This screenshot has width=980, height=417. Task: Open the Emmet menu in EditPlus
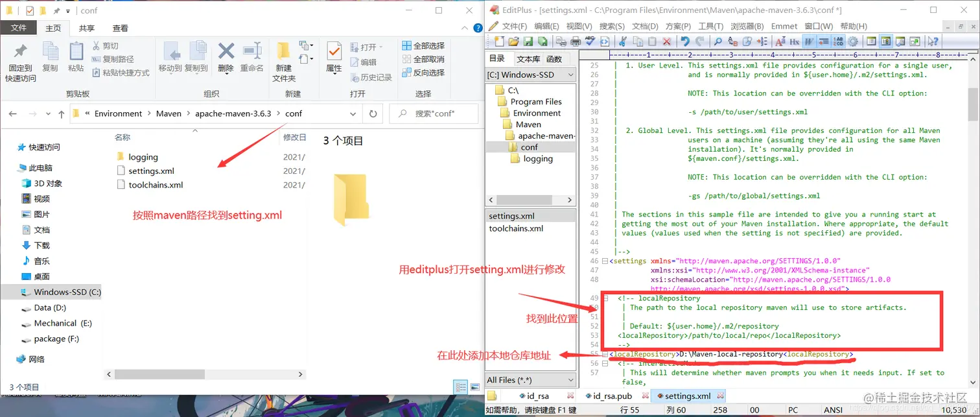[784, 26]
